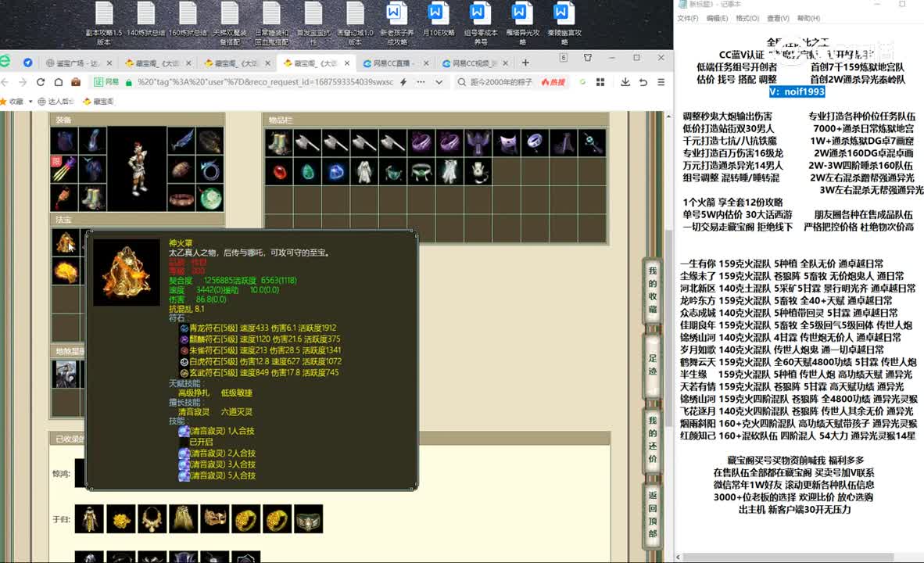Open the 文件(F) menu in Notepad

pyautogui.click(x=688, y=18)
